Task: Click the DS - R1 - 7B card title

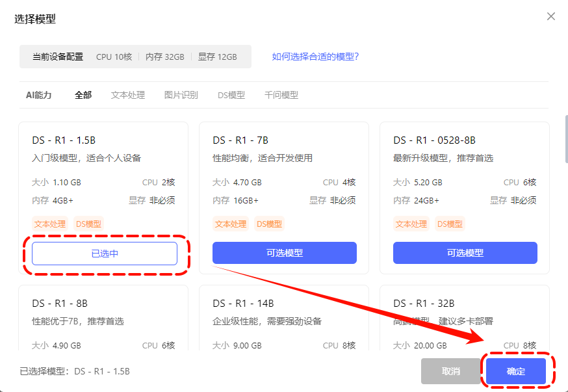Action: (240, 140)
